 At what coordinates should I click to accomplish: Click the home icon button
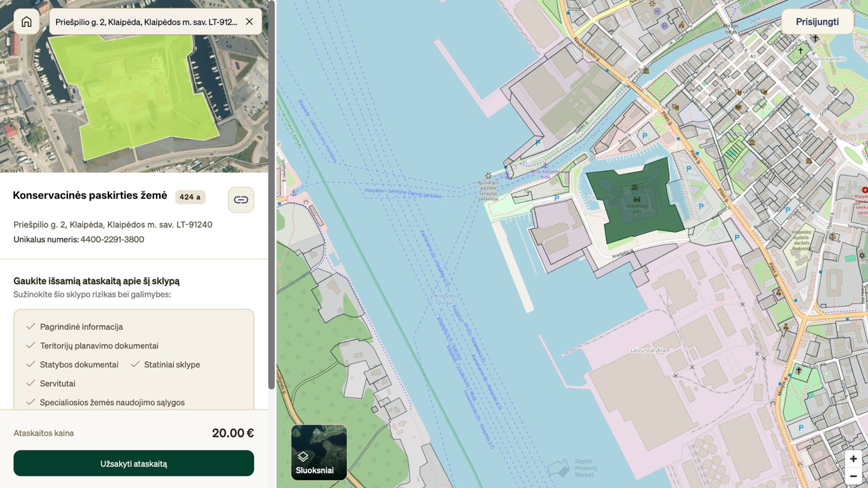tap(26, 22)
